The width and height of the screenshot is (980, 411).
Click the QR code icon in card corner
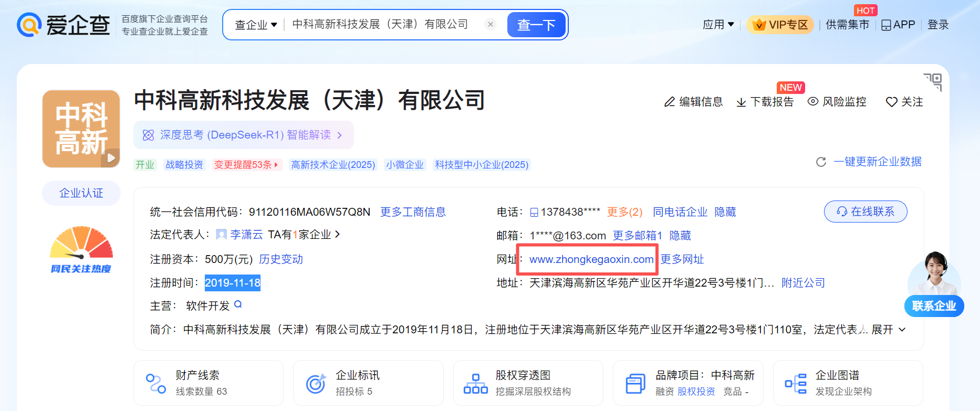click(x=933, y=81)
